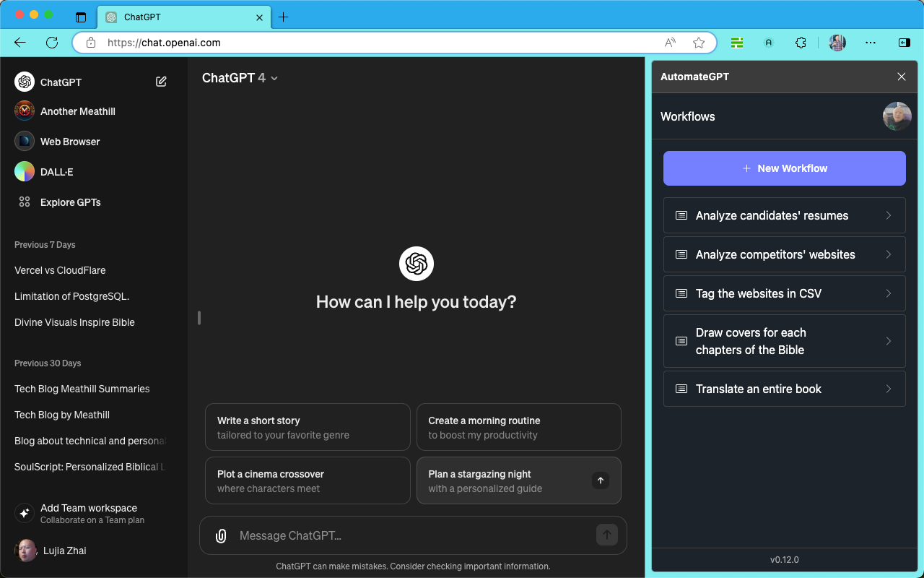Toggle the vertical tabs pane button
This screenshot has height=578, width=924.
(81, 17)
